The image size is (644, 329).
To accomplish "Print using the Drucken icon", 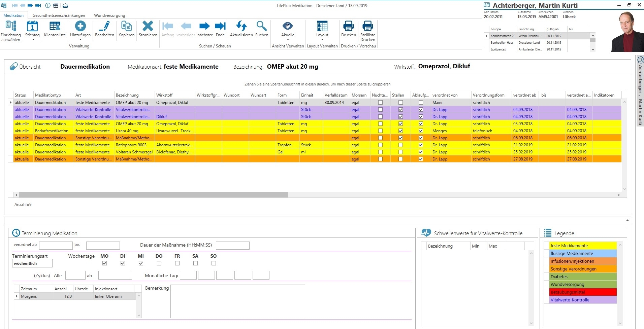I will (348, 26).
